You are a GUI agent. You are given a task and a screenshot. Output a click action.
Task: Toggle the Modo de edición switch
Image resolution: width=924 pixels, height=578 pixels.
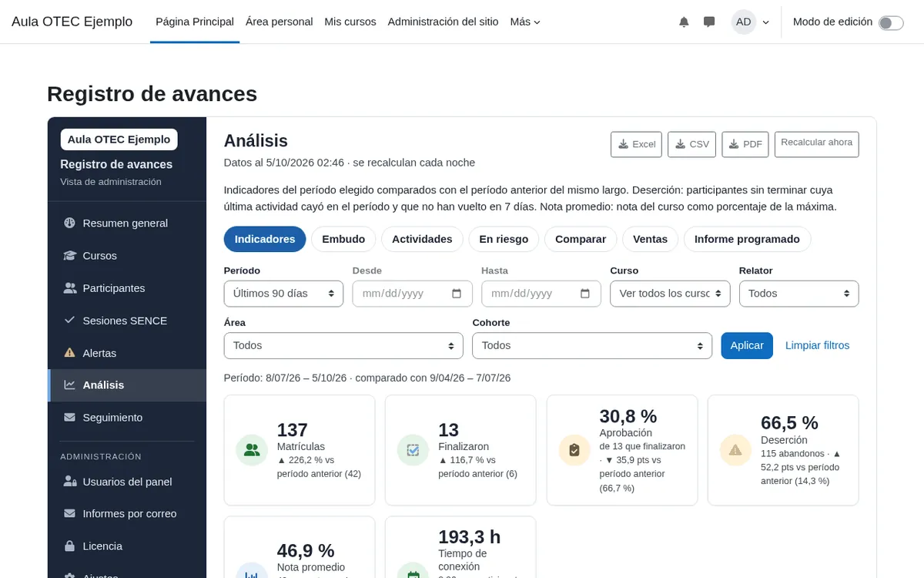click(891, 22)
